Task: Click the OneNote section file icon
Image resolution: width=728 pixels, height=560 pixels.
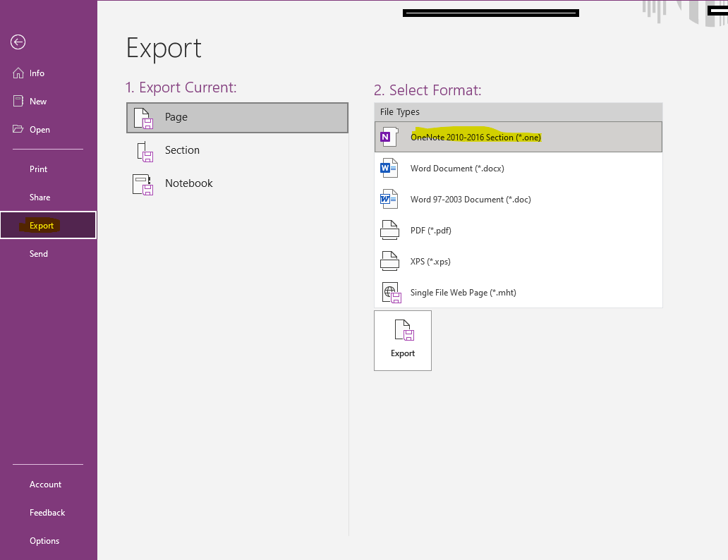Action: [389, 137]
